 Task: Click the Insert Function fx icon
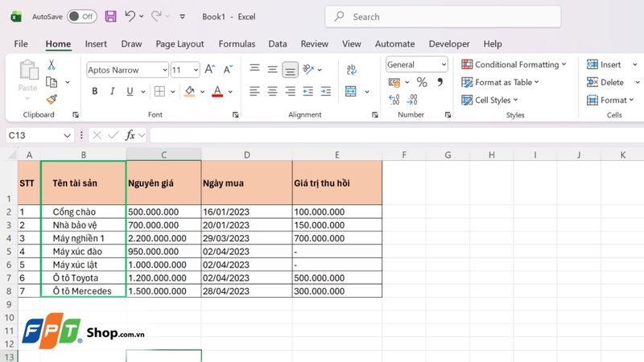pos(130,135)
